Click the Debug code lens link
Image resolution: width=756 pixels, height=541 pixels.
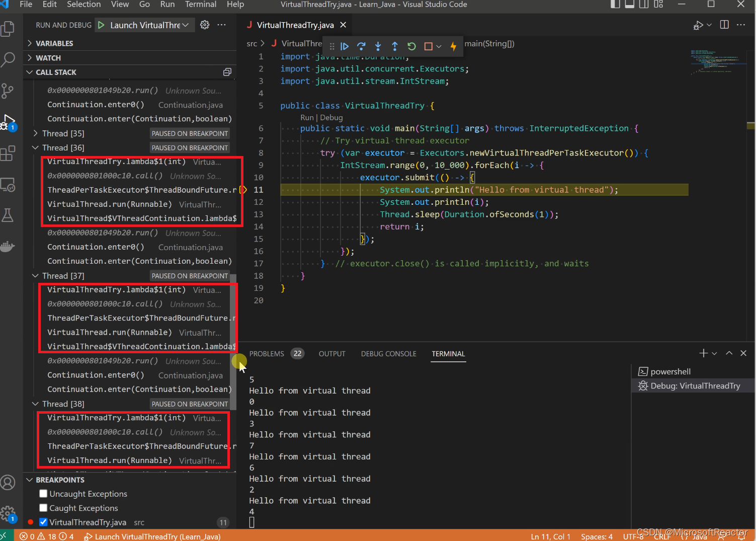[331, 117]
